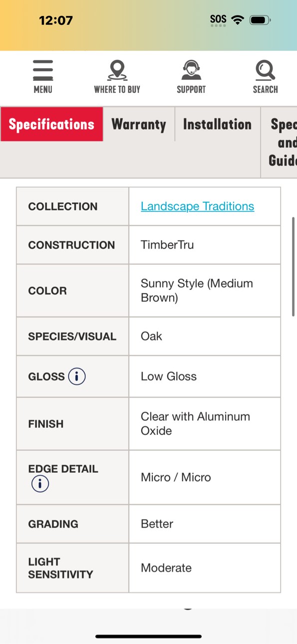
Task: Tap the Wi-Fi status icon
Action: 238,20
